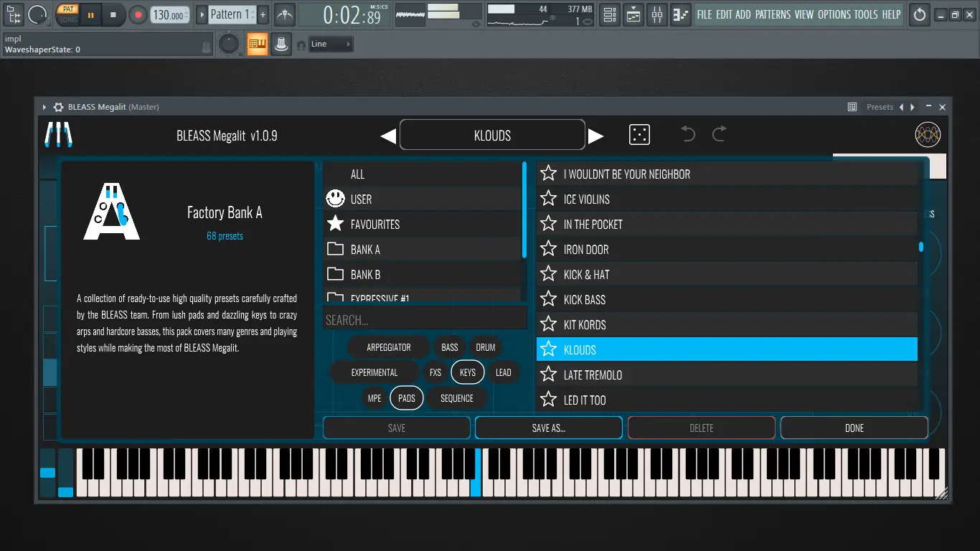The width and height of the screenshot is (980, 551).
Task: Click the colorful waveform orb icon
Action: pyautogui.click(x=928, y=135)
